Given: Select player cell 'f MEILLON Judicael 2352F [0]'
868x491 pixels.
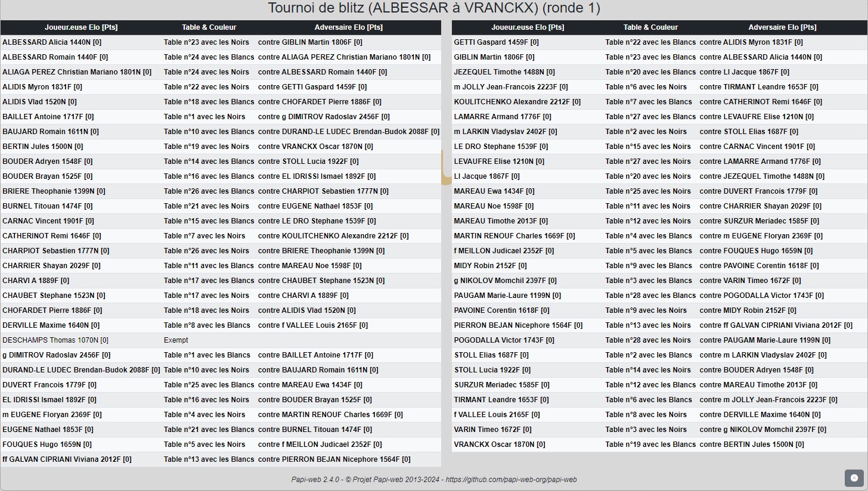Looking at the screenshot, I should tap(504, 251).
